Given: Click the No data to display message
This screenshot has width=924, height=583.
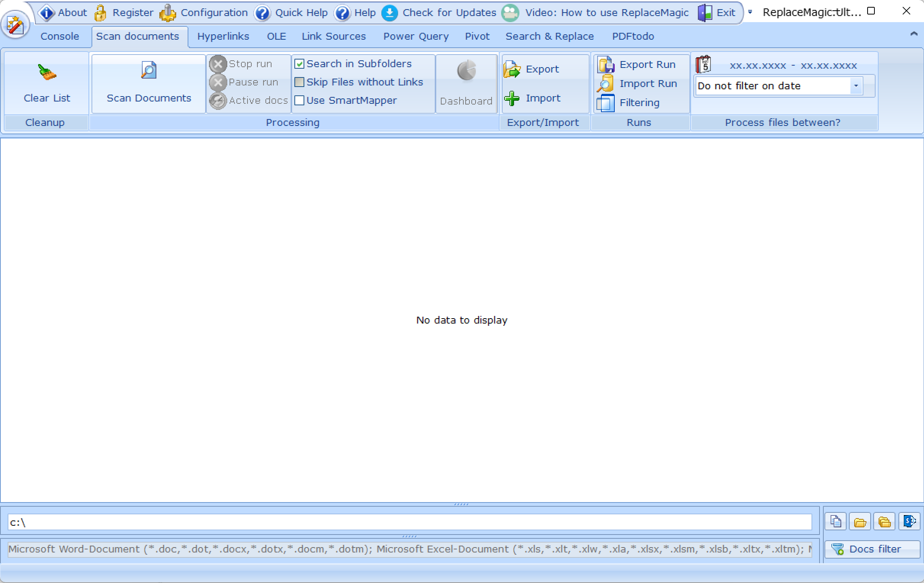Looking at the screenshot, I should point(461,320).
